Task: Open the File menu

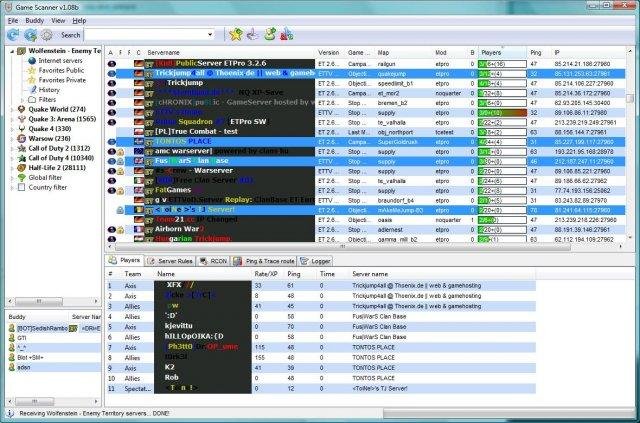Action: click(13, 20)
